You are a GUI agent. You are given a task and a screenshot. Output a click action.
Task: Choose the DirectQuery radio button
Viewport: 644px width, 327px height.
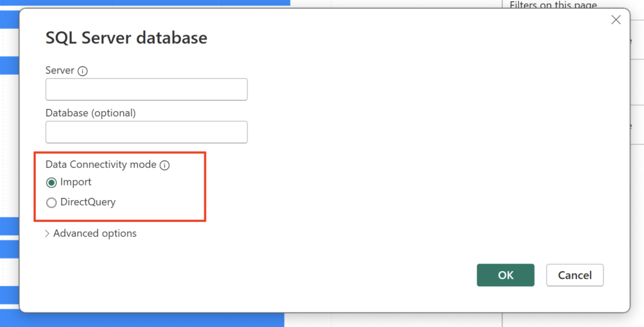point(52,202)
